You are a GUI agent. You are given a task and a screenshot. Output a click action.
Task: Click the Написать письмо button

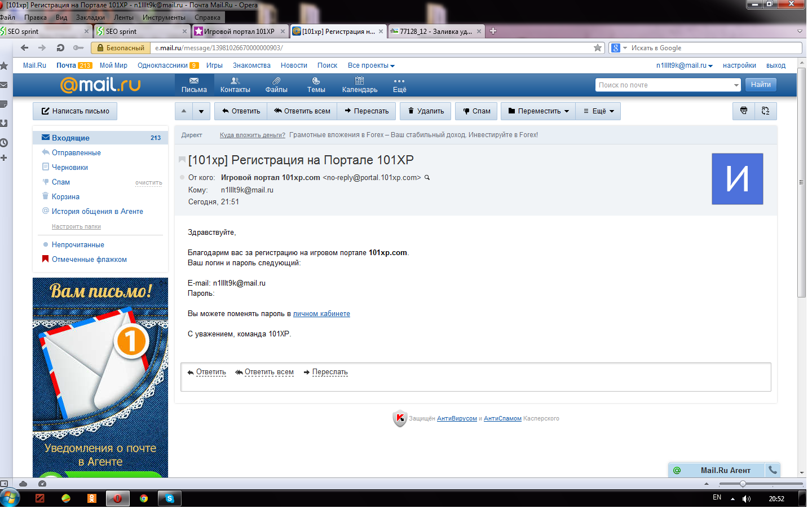coord(75,111)
